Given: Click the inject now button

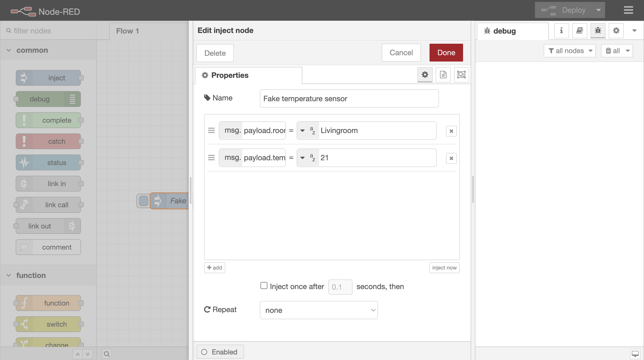Looking at the screenshot, I should point(444,267).
